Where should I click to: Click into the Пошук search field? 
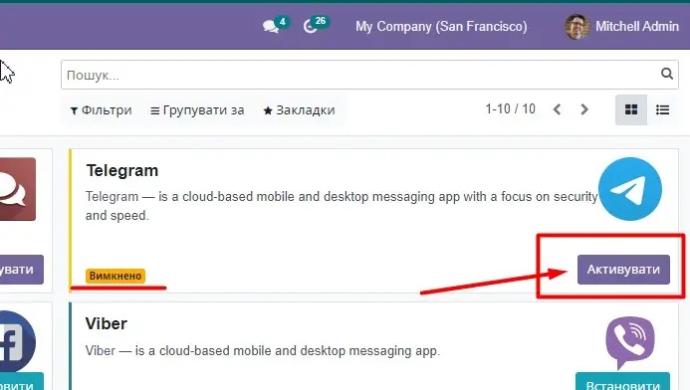(x=361, y=75)
